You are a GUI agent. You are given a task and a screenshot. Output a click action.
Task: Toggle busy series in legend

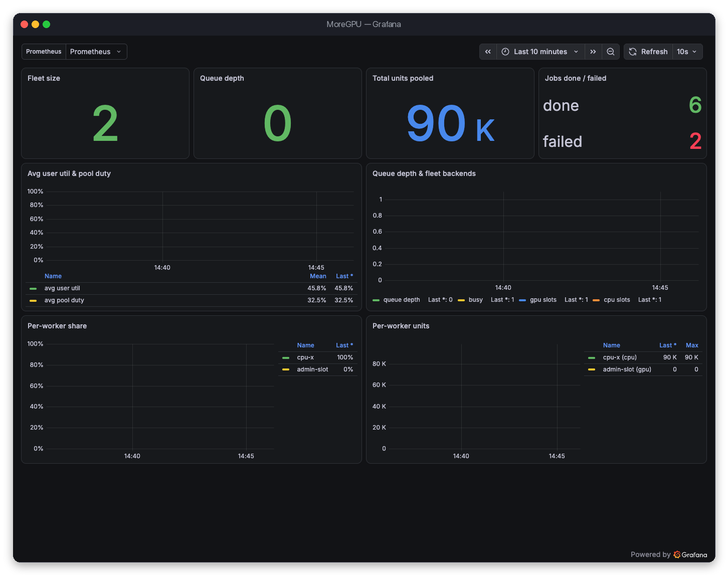tap(476, 300)
